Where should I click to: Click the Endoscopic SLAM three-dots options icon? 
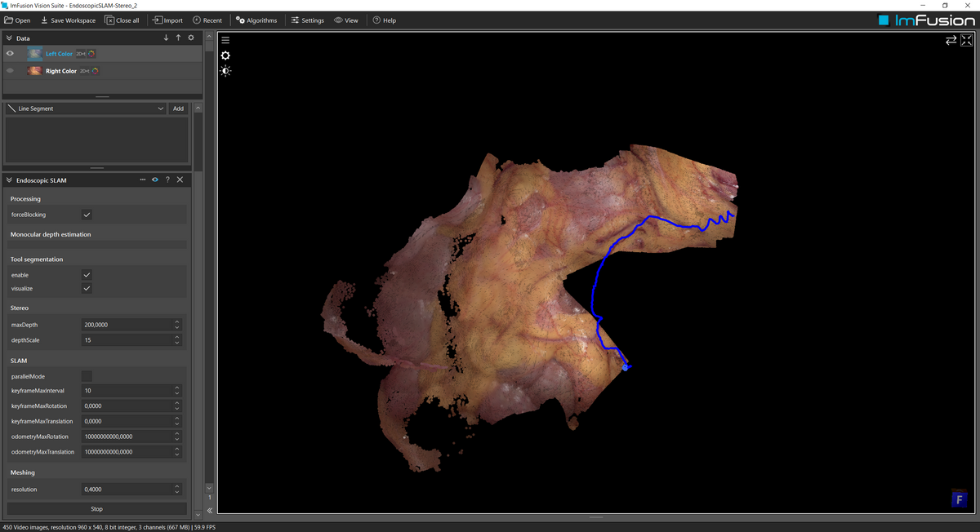click(142, 180)
